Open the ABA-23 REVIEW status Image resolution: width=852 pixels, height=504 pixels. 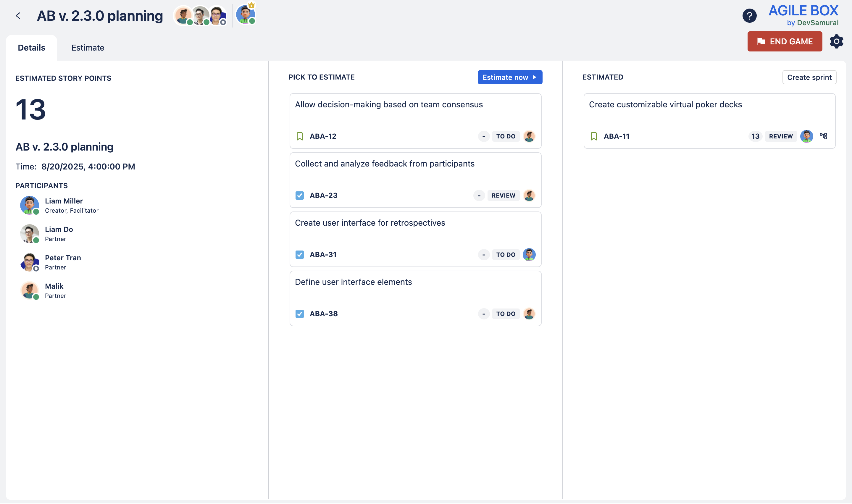coord(503,196)
